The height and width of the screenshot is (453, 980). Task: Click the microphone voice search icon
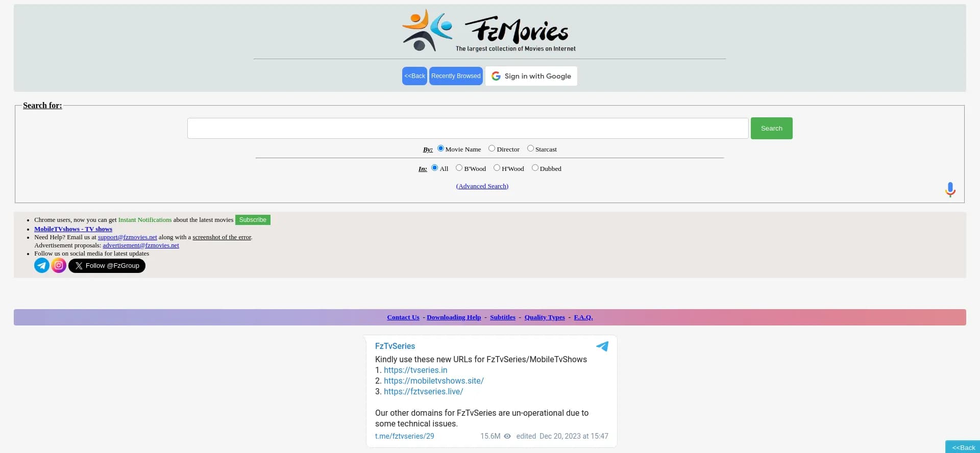[x=950, y=190]
